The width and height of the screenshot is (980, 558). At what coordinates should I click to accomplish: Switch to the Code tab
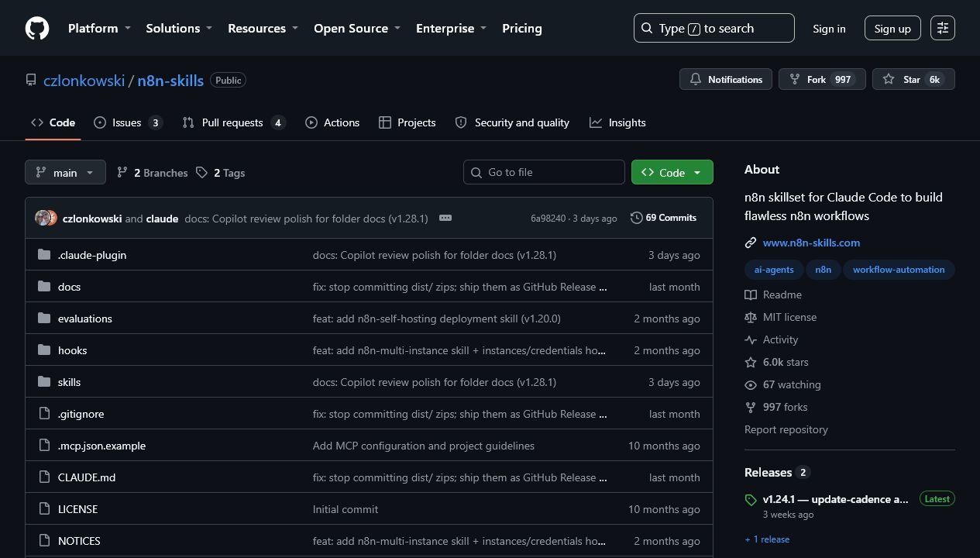53,122
